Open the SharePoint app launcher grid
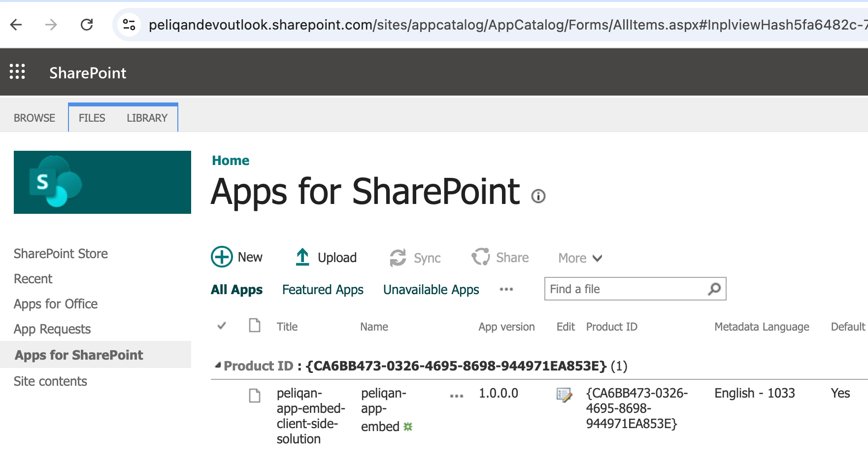The width and height of the screenshot is (868, 470). (x=17, y=72)
